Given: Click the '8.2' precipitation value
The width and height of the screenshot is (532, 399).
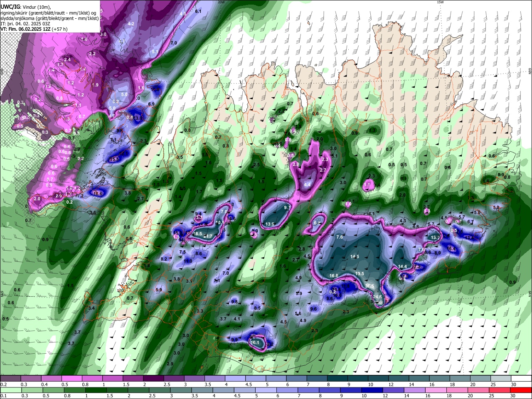Looking at the screenshot, I should (163, 259).
